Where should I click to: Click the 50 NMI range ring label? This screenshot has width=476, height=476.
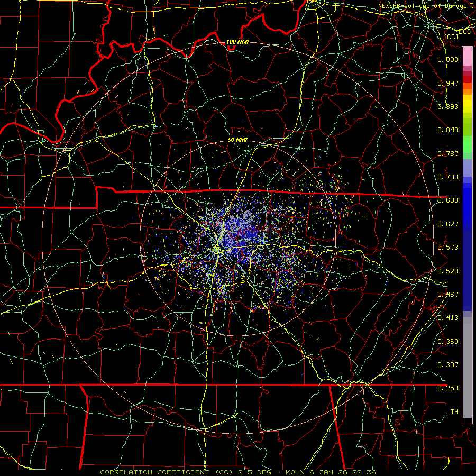click(x=237, y=140)
